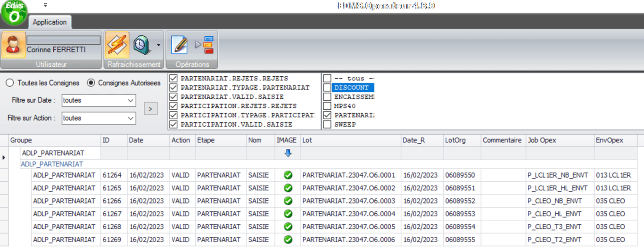
Task: Click the workflow steps operations icon
Action: point(205,45)
